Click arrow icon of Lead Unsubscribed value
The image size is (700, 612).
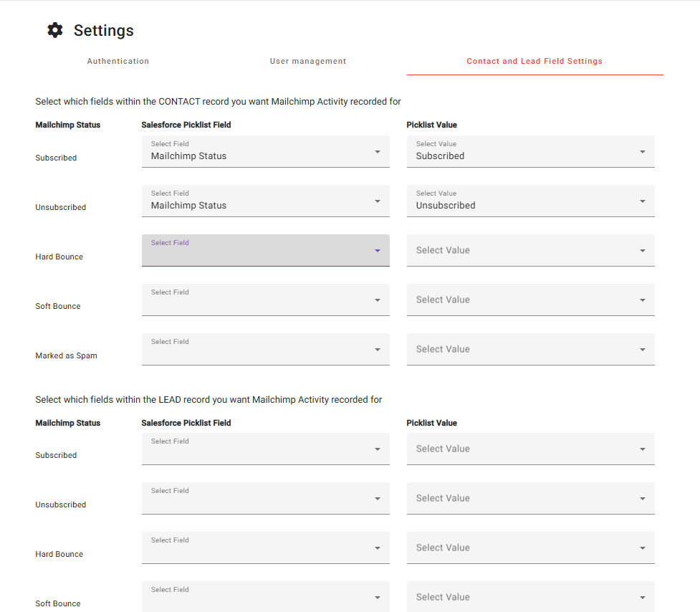click(643, 499)
